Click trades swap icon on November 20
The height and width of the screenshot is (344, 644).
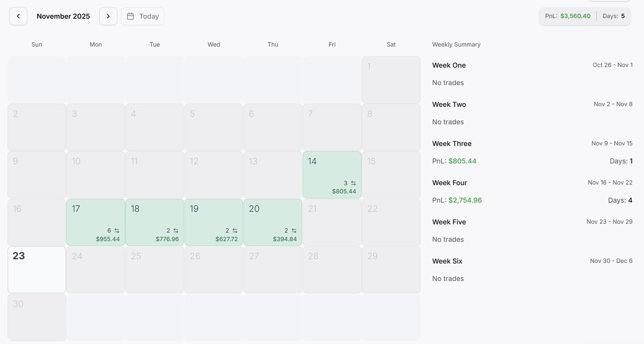click(294, 231)
